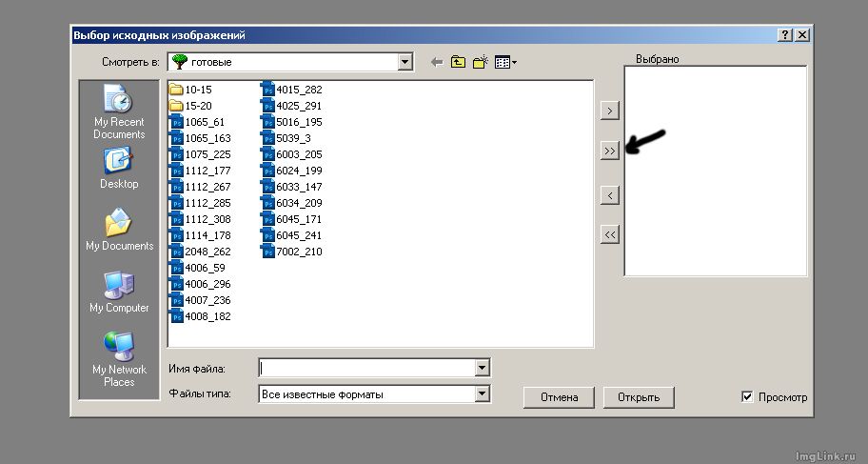Open the view menu icon
The height and width of the screenshot is (464, 868).
[505, 62]
